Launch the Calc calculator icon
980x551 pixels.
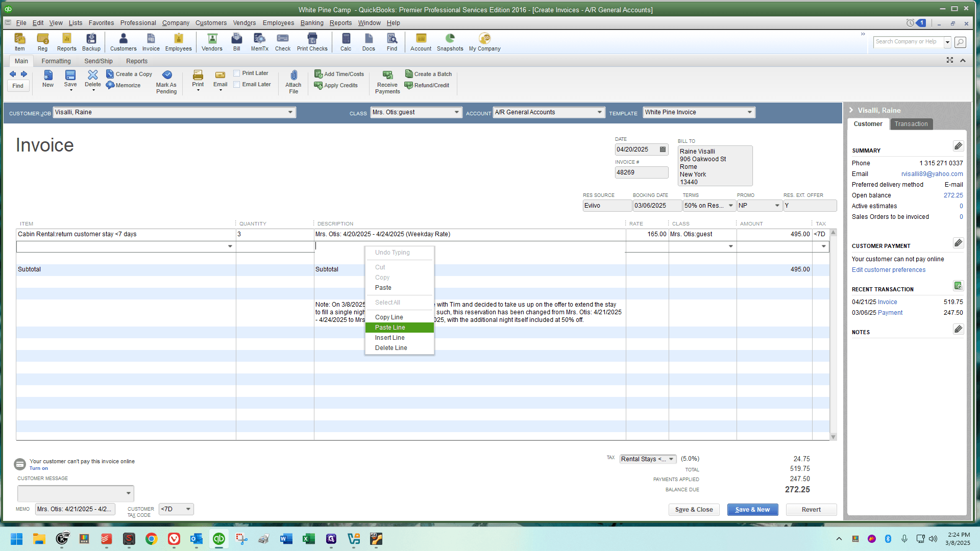[346, 42]
